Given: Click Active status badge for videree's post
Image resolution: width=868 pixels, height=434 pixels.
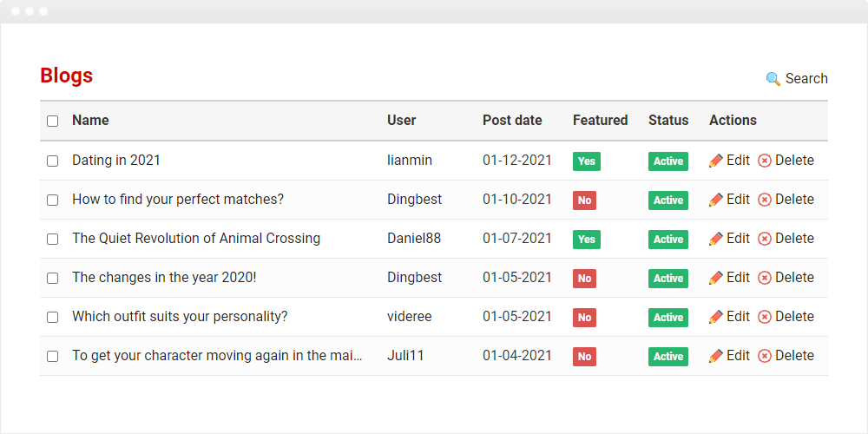Looking at the screenshot, I should pyautogui.click(x=668, y=317).
